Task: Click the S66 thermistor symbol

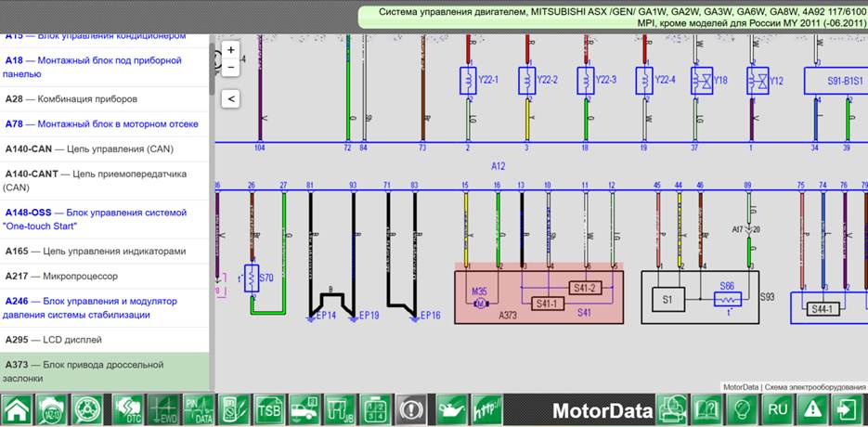Action: 728,299
